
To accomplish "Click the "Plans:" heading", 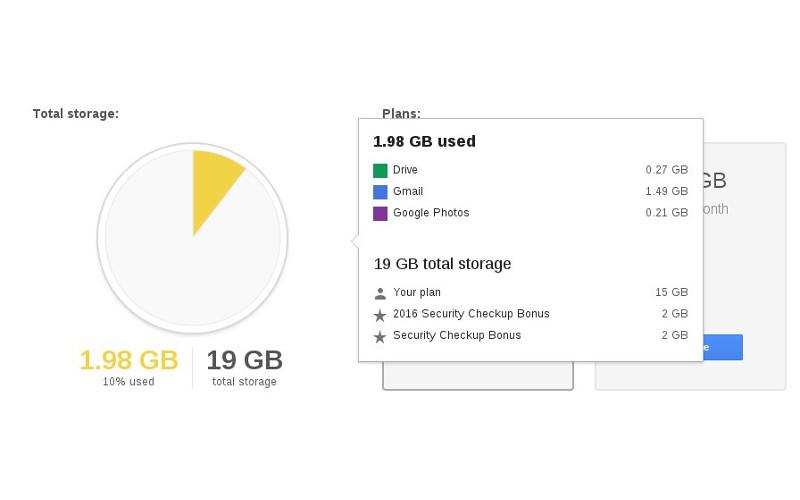I will point(401,114).
